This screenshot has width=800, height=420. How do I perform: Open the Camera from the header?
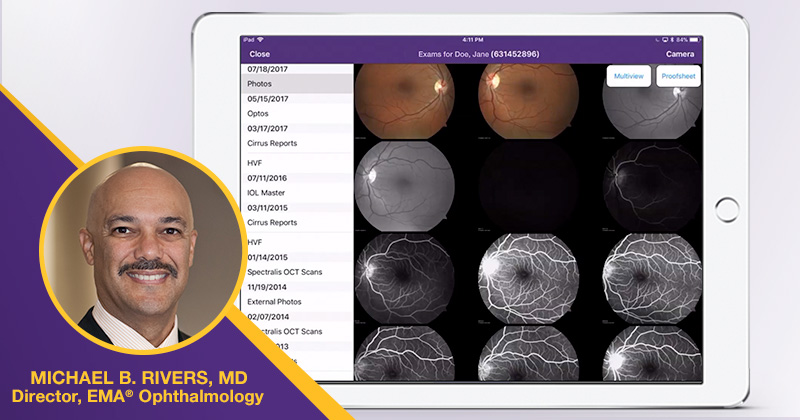point(680,54)
